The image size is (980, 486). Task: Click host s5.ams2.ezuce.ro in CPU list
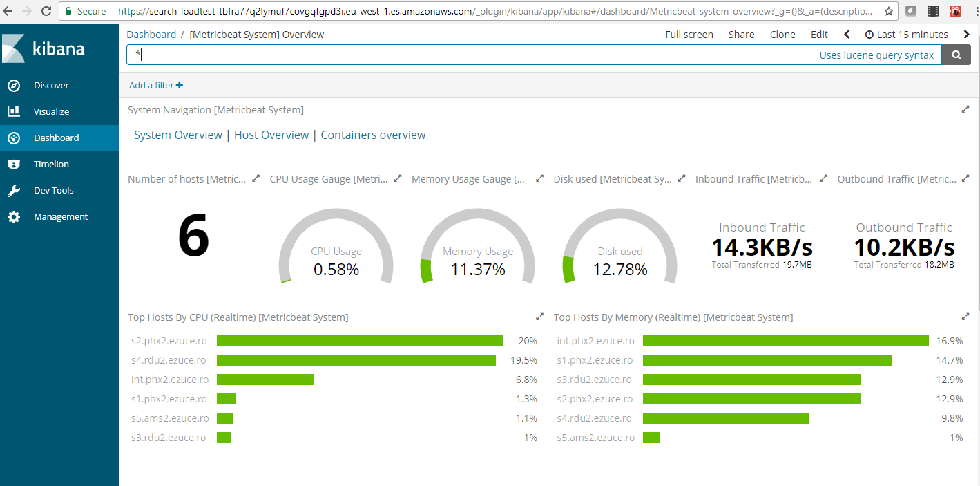(x=170, y=418)
